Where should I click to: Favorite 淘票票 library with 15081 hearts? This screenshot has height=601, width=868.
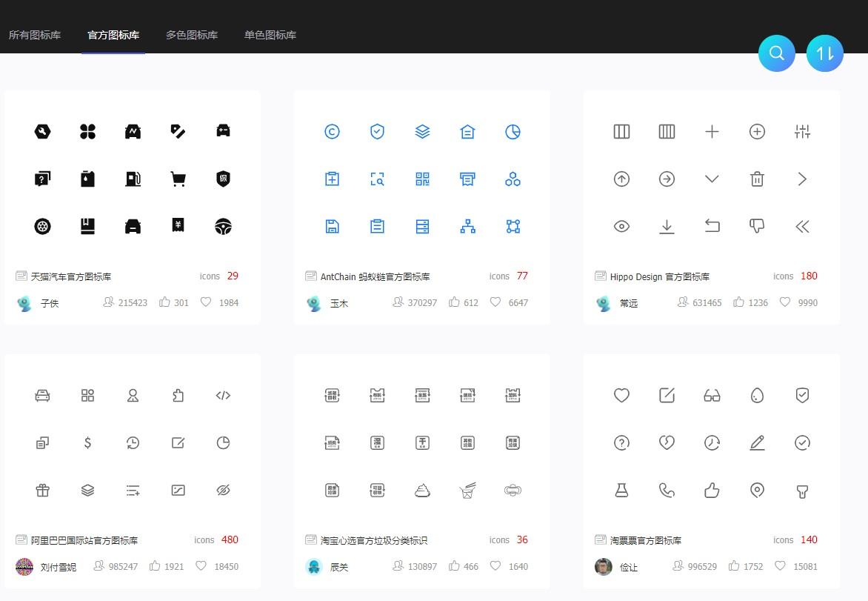(x=780, y=565)
